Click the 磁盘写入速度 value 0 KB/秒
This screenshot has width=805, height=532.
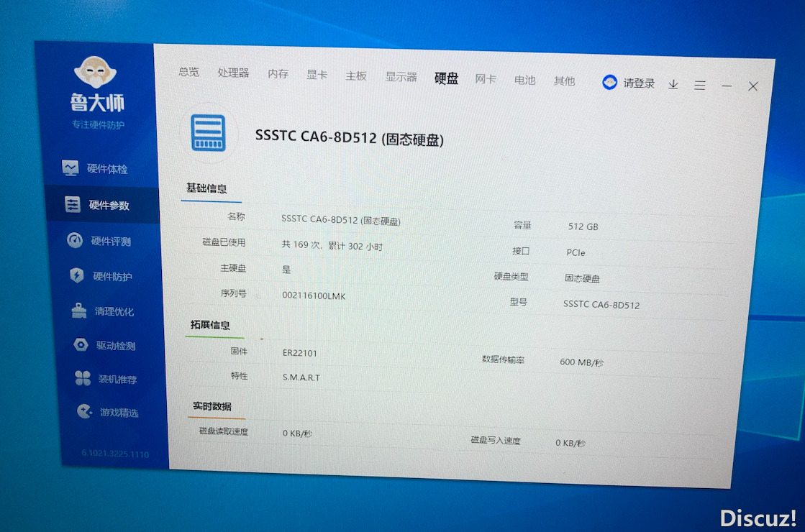(570, 443)
